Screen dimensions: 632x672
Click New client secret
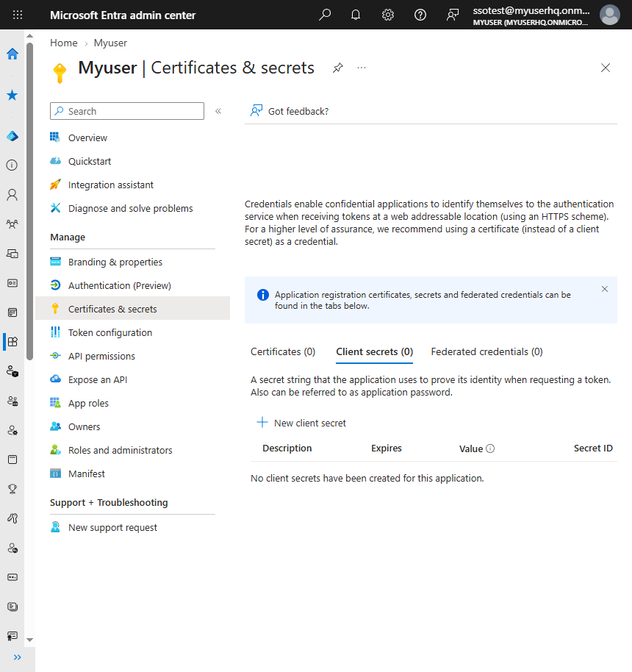(x=301, y=423)
